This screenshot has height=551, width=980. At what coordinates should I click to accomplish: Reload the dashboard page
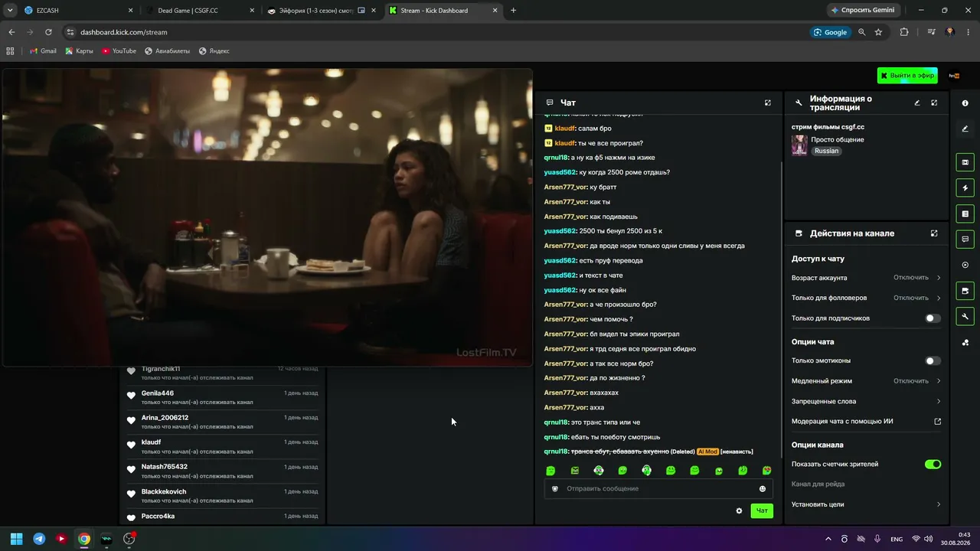48,32
